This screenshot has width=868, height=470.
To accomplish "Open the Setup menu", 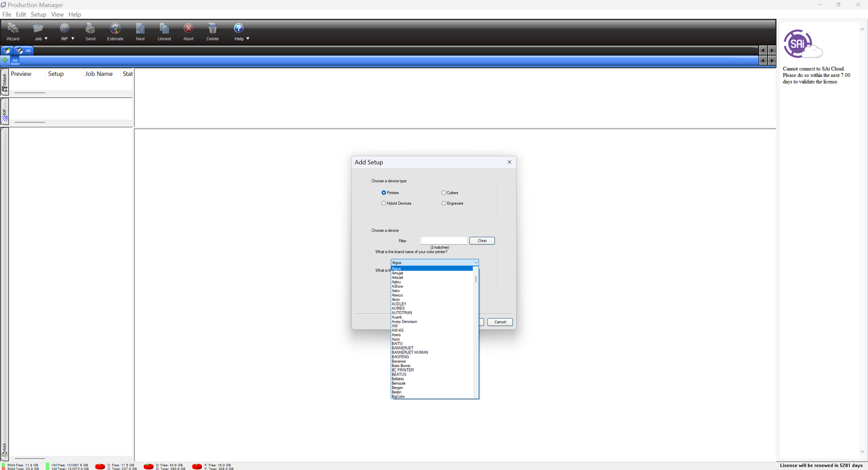I will click(39, 15).
